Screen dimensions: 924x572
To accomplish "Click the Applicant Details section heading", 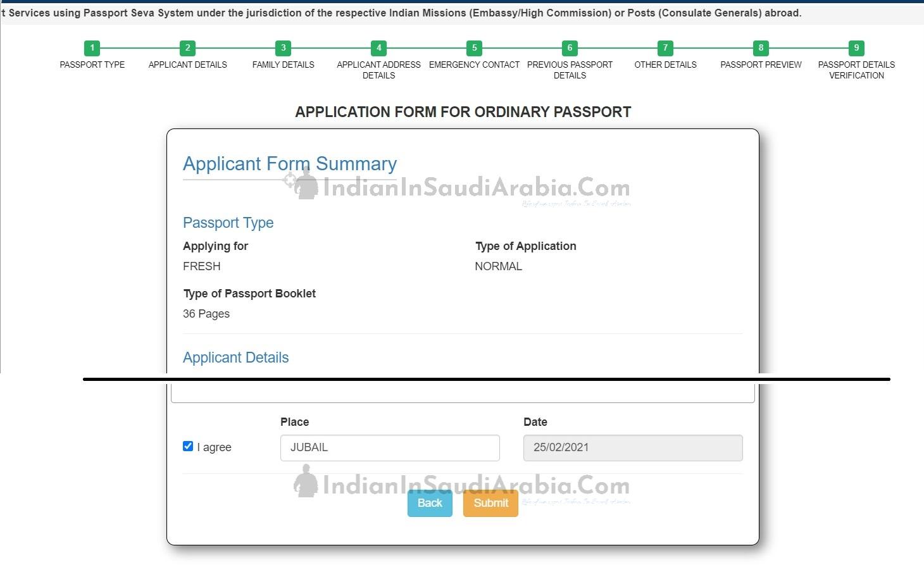I will pyautogui.click(x=235, y=357).
